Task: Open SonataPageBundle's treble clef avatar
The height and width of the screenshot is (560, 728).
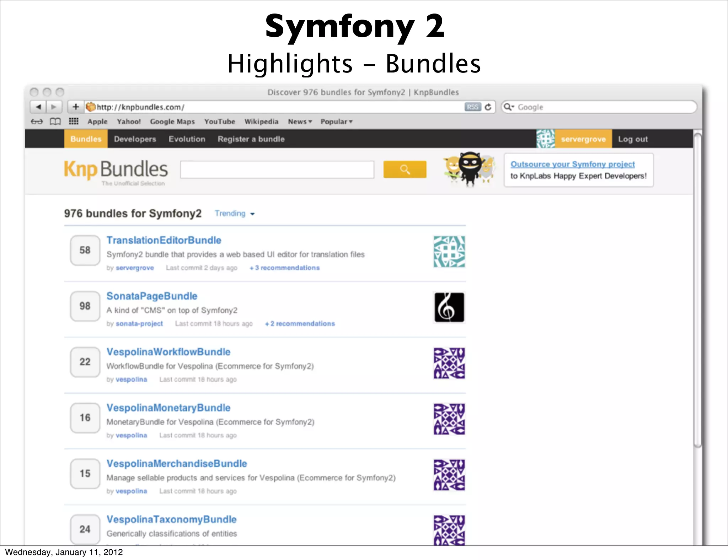Action: point(449,307)
